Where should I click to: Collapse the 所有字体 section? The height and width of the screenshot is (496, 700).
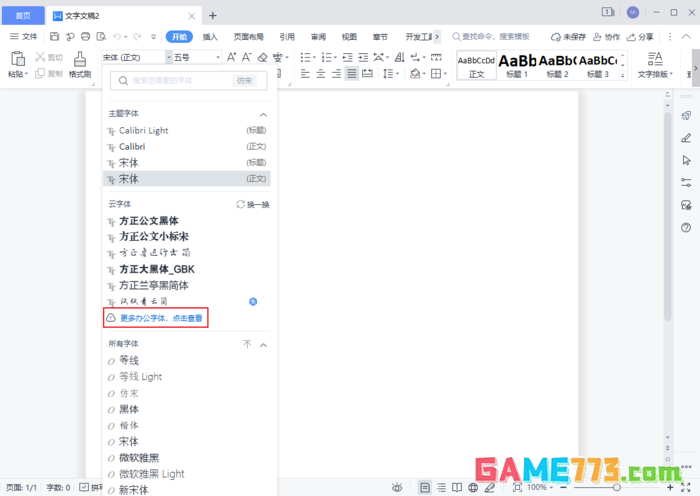(x=263, y=345)
